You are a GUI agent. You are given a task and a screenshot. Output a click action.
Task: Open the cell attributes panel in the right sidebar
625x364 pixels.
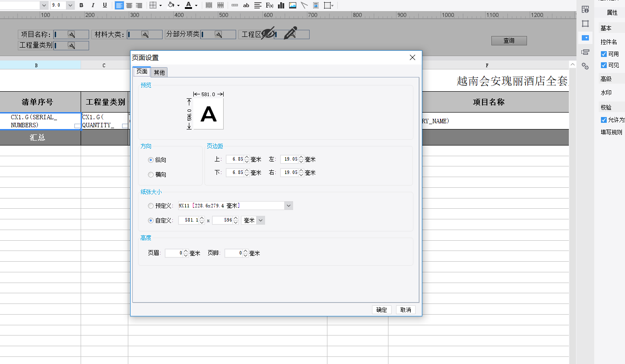tap(585, 9)
